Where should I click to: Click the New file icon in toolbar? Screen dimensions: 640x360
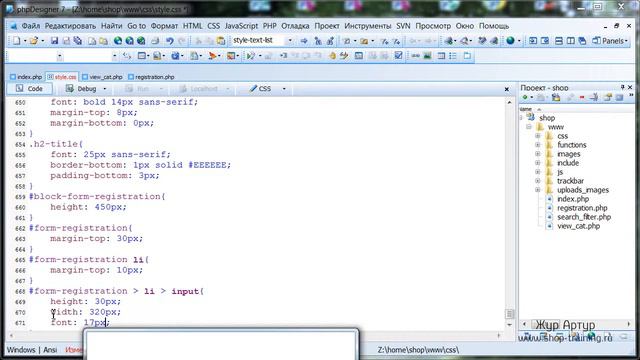click(16, 40)
